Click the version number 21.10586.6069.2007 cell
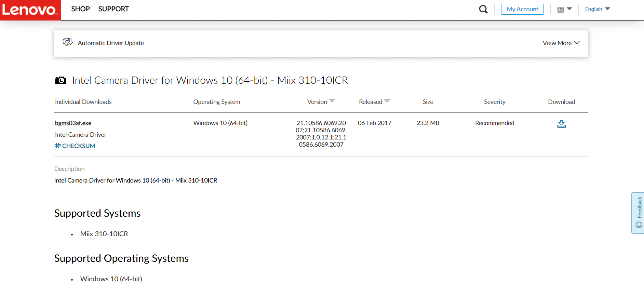Viewport: 644px width, 295px height. coord(321,134)
